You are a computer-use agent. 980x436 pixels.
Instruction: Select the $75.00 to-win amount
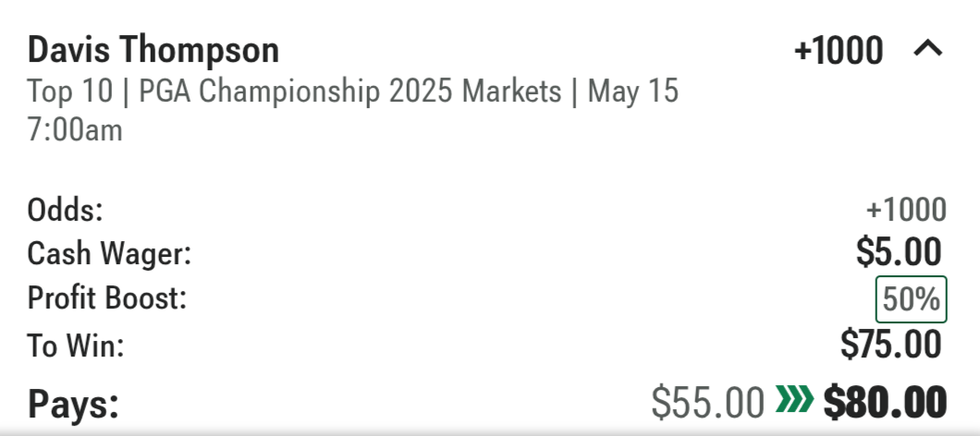(x=890, y=345)
